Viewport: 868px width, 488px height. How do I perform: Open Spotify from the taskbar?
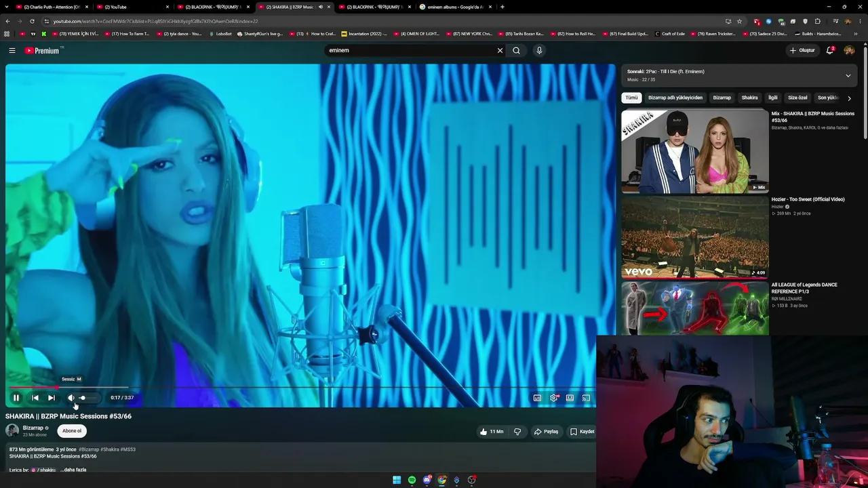pos(412,480)
